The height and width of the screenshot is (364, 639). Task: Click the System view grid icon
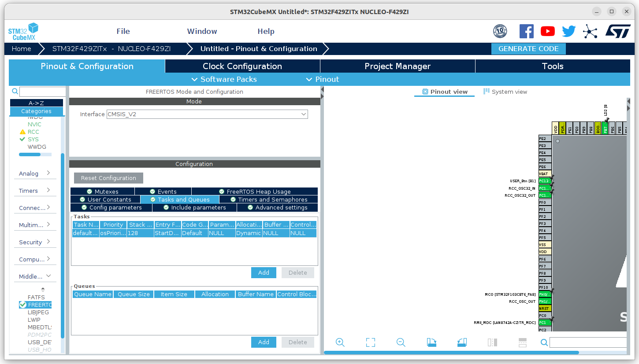[487, 92]
